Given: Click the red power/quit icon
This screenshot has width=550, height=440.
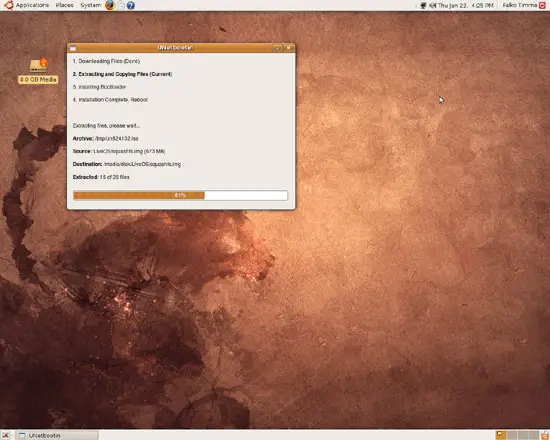Looking at the screenshot, I should 543,5.
